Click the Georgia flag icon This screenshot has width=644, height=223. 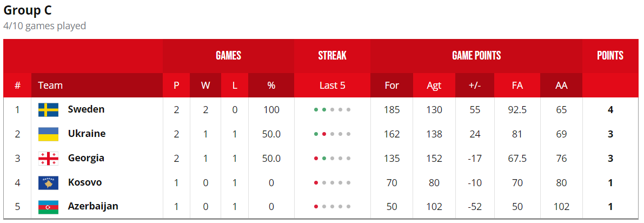[49, 159]
